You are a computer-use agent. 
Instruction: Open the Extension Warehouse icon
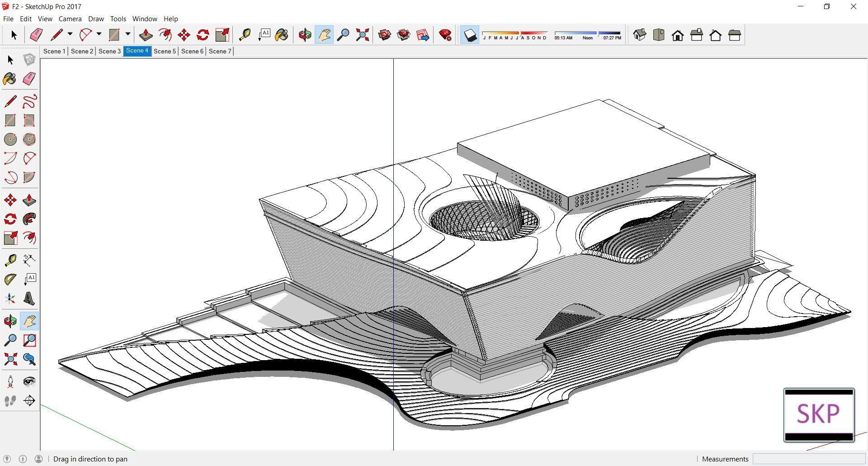tap(404, 35)
